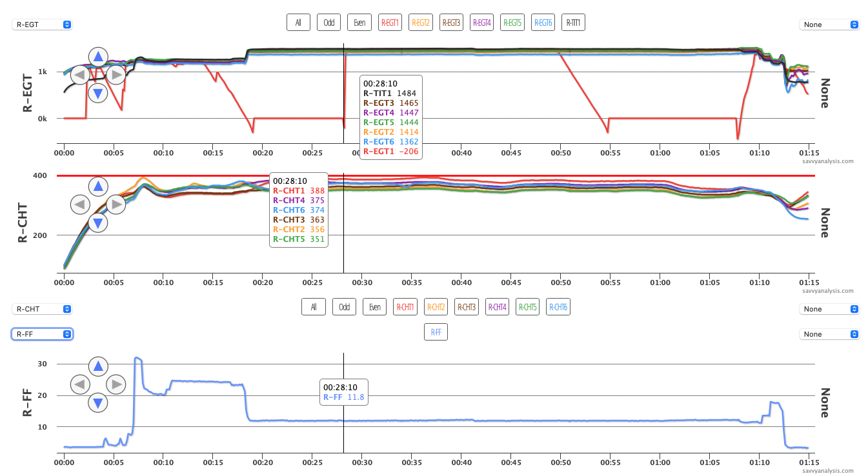Click the 01:15 tick on EGT time axis
The height and width of the screenshot is (476, 868).
[x=809, y=153]
